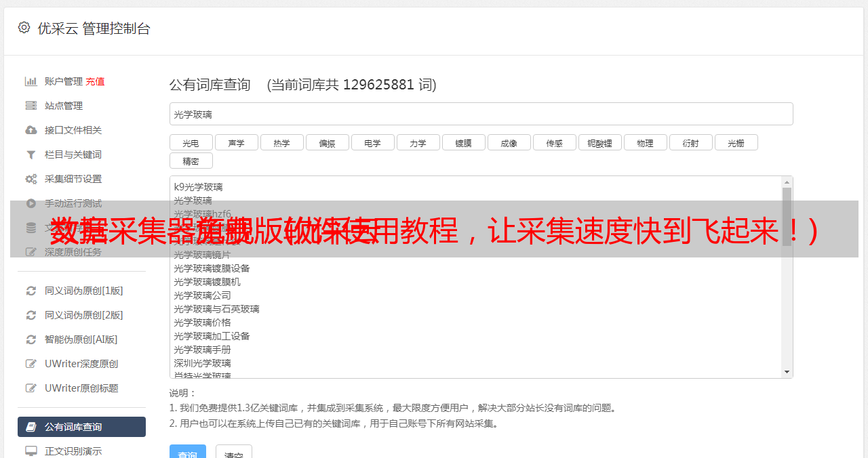The width and height of the screenshot is (868, 458).
Task: Select 深圳光学玻璃 row
Action: click(x=202, y=363)
